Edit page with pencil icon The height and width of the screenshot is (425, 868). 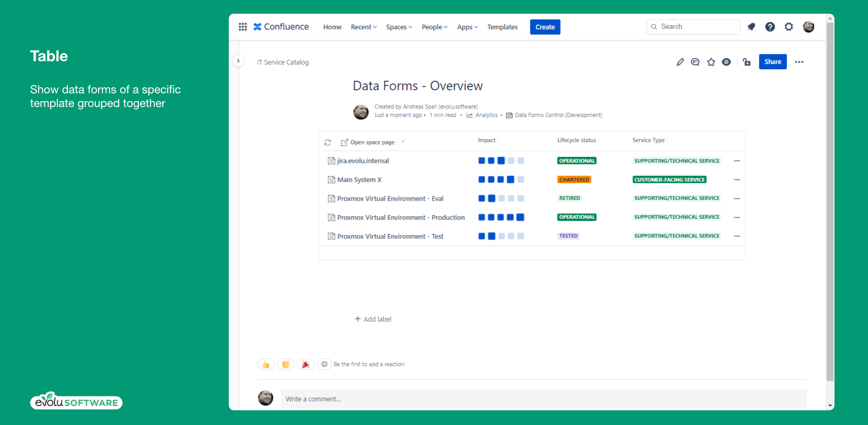coord(680,62)
